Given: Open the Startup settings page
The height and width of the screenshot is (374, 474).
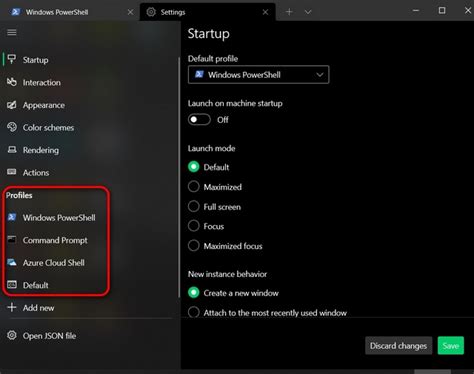Looking at the screenshot, I should [x=90, y=60].
